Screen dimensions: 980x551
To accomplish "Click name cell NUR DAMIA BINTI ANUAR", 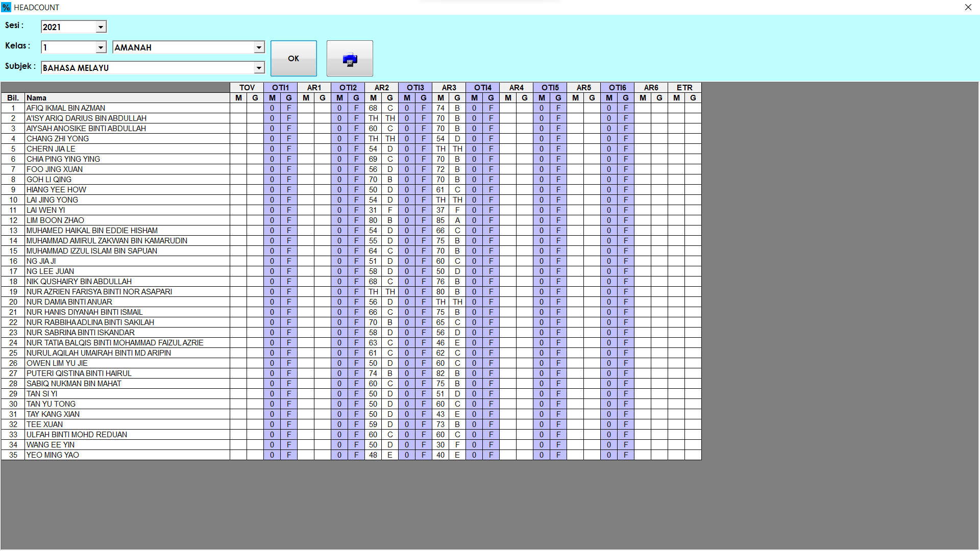I will (69, 302).
